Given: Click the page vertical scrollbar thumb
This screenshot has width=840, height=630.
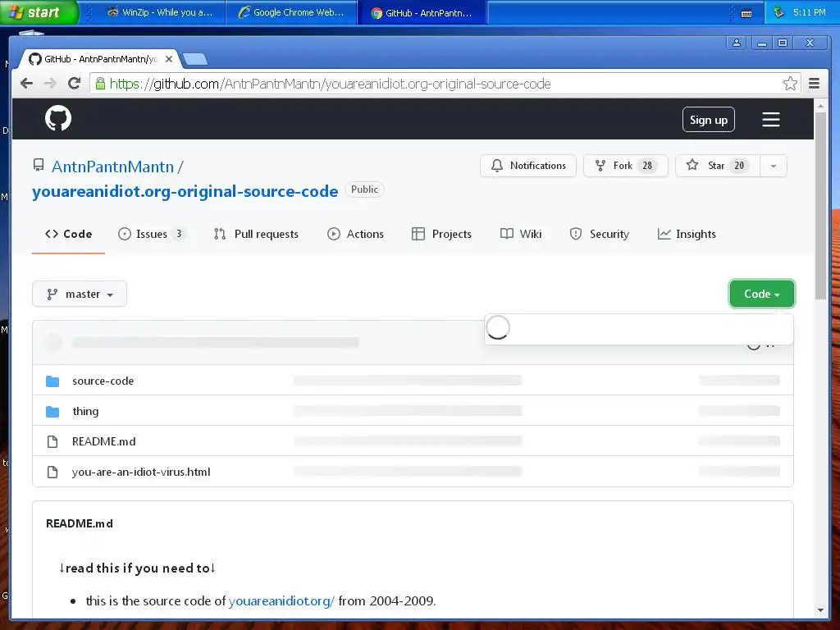Looking at the screenshot, I should pos(820,206).
